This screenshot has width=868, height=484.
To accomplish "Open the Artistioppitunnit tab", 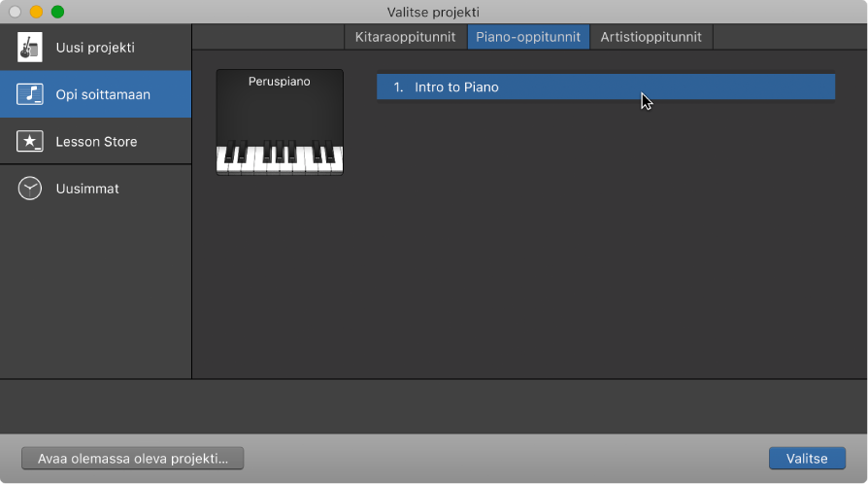I will click(651, 37).
